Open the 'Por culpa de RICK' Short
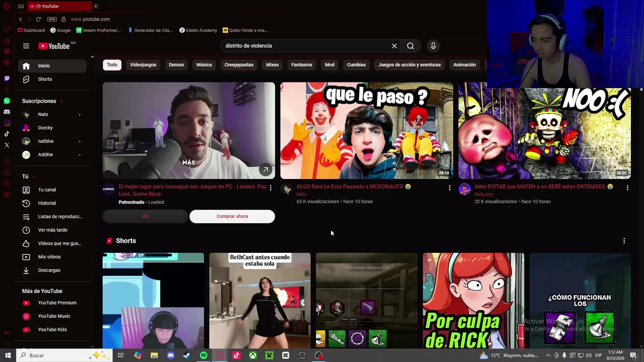Screen dimensions: 644x362 pos(473,301)
